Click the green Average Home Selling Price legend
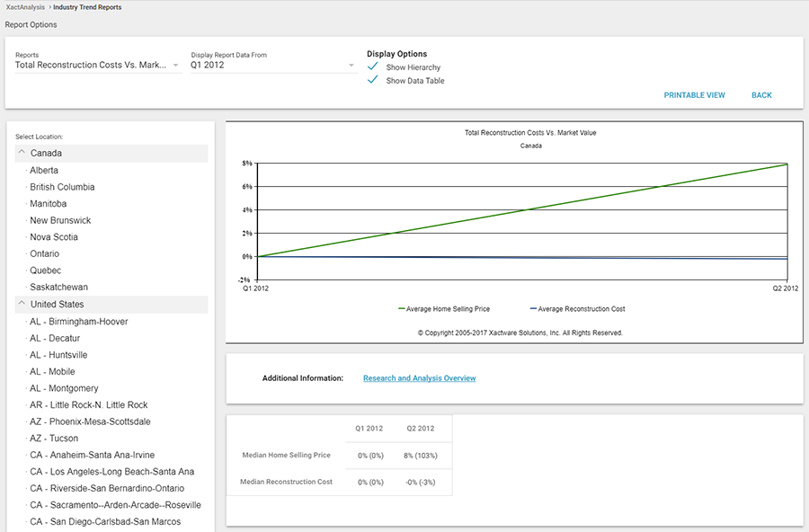 pyautogui.click(x=442, y=309)
